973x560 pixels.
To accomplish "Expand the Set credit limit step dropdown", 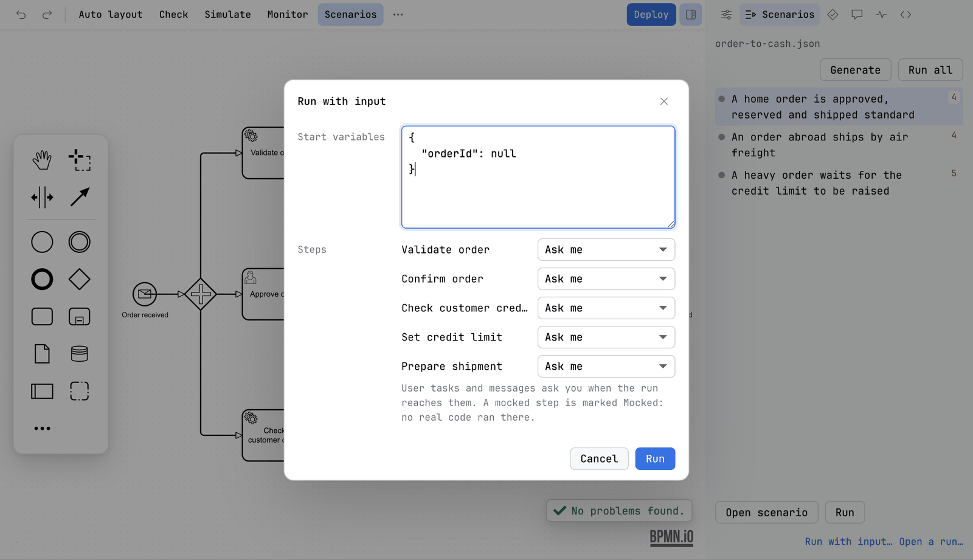I will 606,337.
